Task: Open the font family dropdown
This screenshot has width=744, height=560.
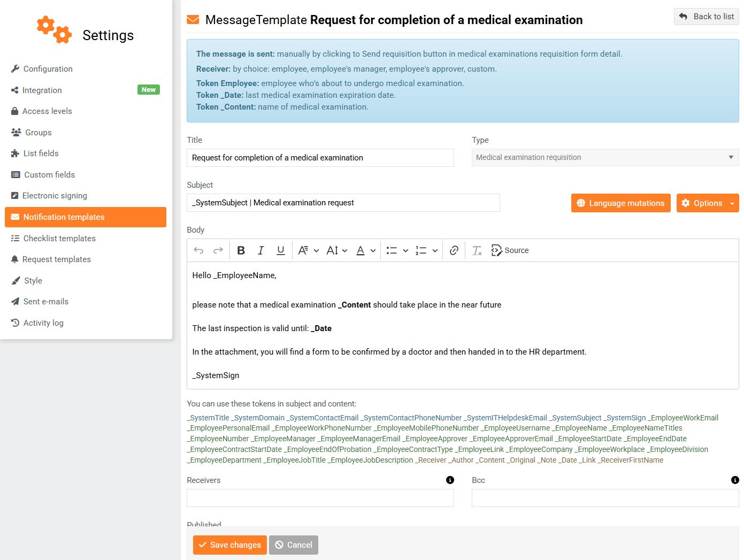Action: (x=308, y=250)
